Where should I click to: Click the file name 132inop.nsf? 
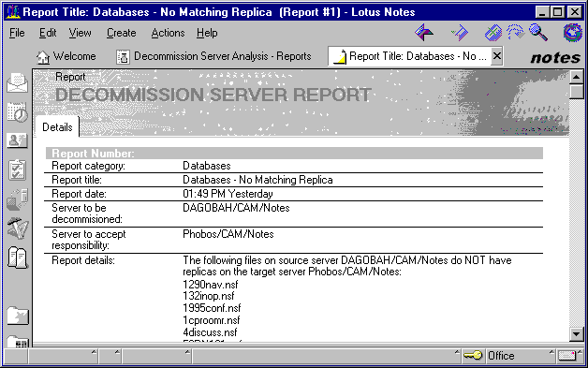tap(209, 296)
